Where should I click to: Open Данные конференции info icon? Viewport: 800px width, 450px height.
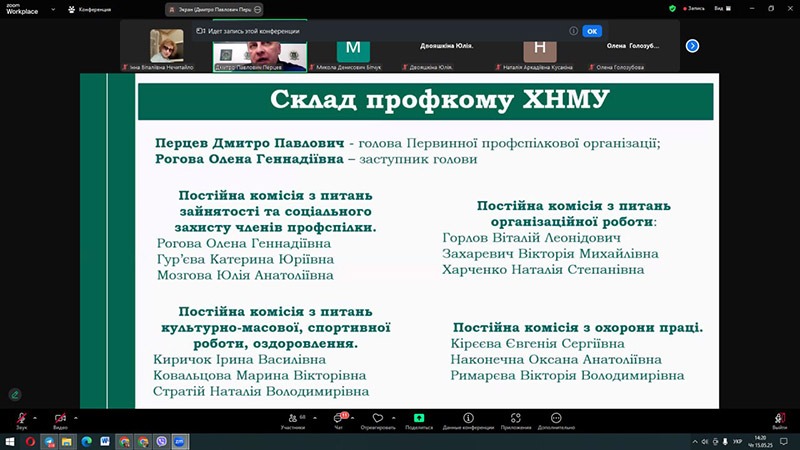click(467, 419)
